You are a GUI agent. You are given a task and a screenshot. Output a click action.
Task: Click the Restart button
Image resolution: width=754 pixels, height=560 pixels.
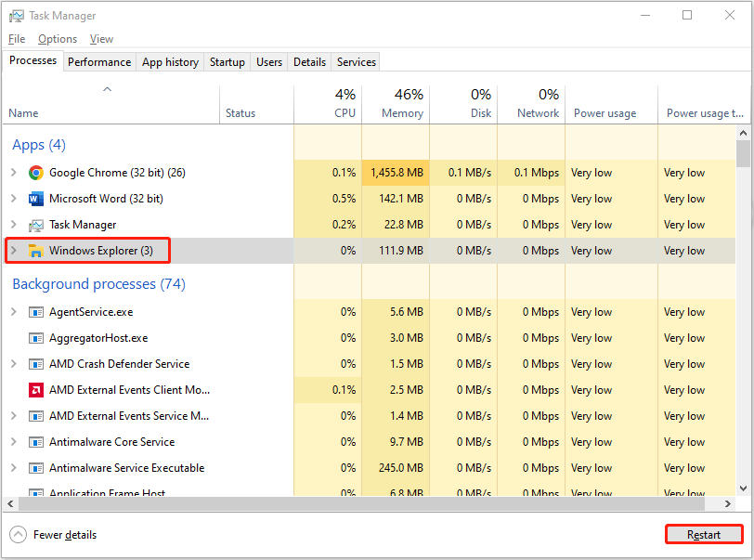tap(703, 534)
